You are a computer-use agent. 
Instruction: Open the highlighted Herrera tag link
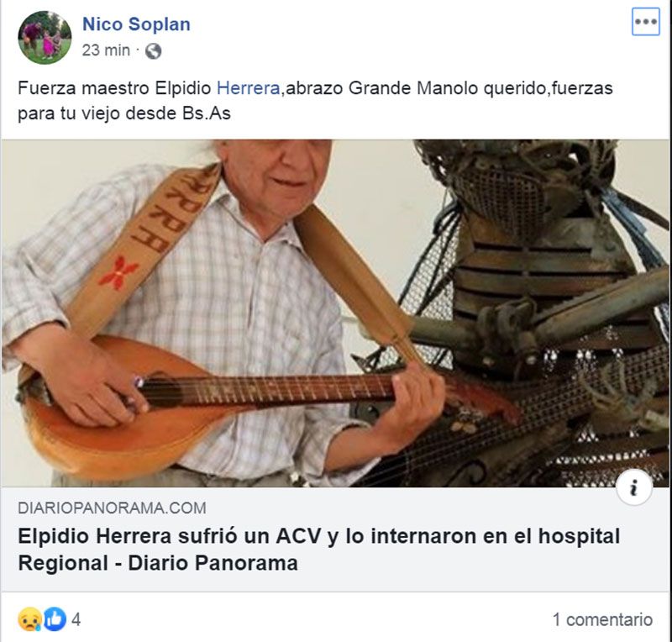(248, 88)
